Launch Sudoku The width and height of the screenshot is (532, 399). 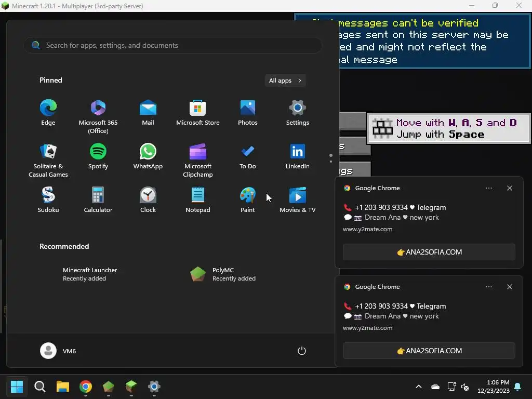click(x=48, y=200)
